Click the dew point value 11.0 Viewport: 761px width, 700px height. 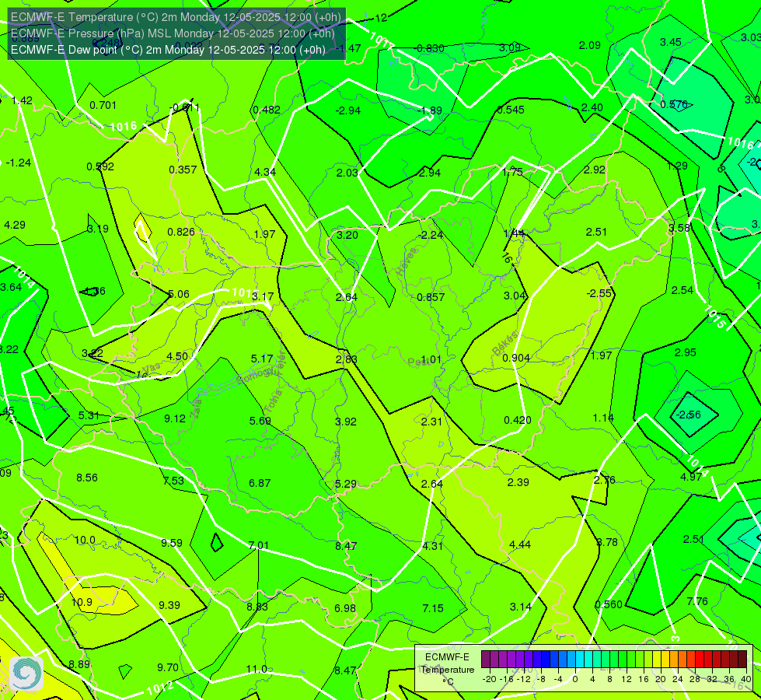click(257, 669)
